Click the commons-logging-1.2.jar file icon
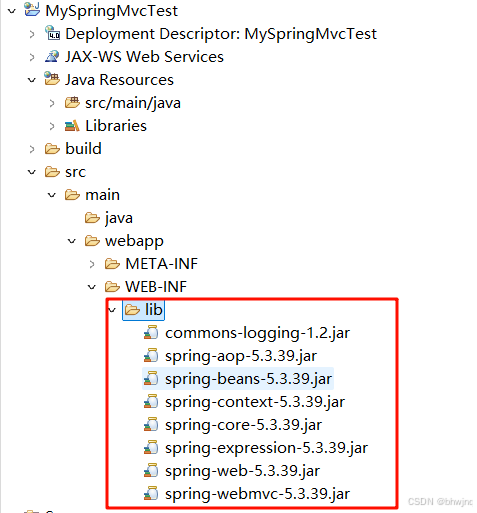This screenshot has width=477, height=513. [151, 332]
